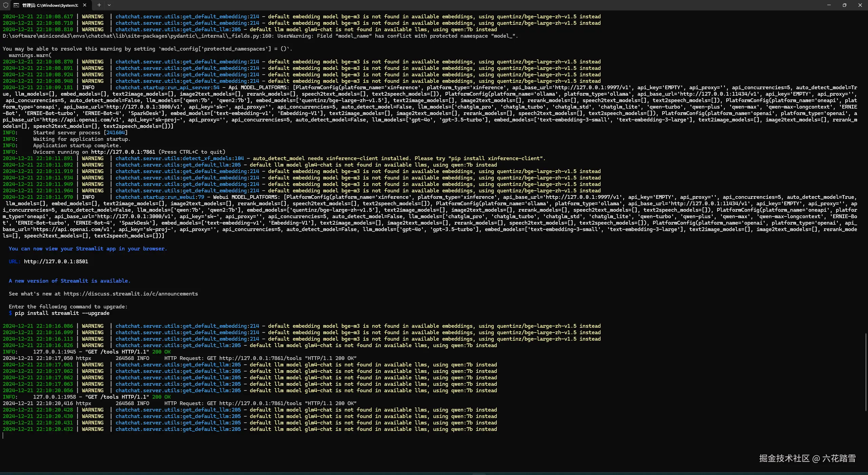
Task: Close the C:\Windows\System32 tab with its X
Action: coord(84,5)
